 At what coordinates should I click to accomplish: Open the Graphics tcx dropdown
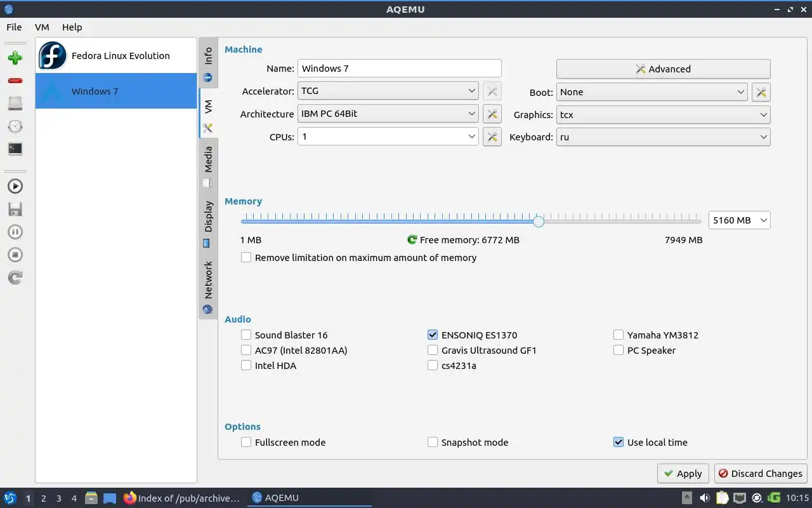pos(663,115)
